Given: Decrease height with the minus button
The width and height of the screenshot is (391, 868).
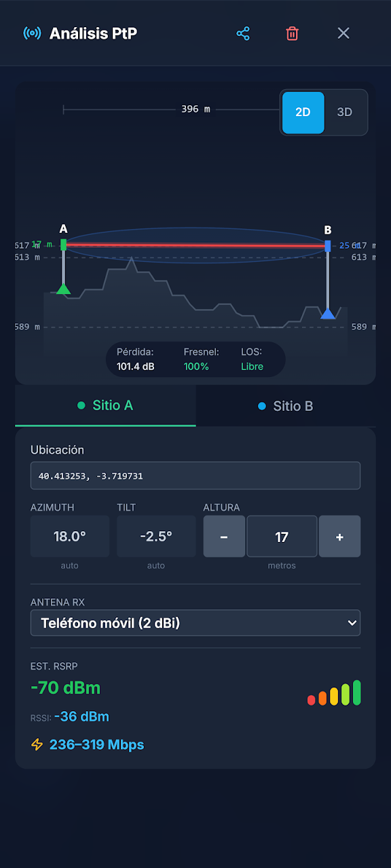Looking at the screenshot, I should 224,537.
